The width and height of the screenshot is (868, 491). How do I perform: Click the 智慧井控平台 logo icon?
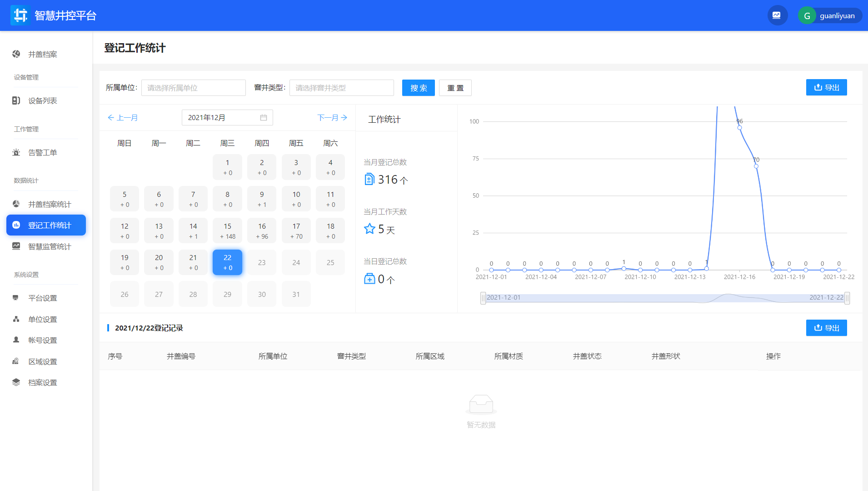click(x=20, y=15)
